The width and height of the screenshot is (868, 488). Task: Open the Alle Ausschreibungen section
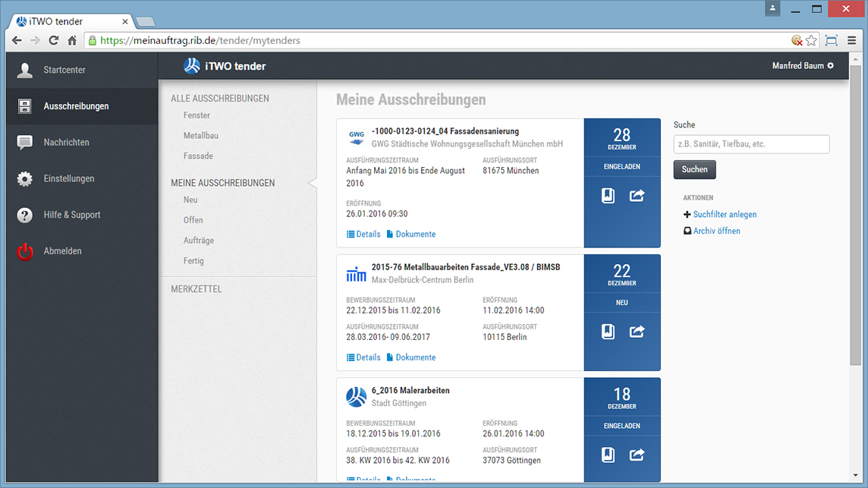(x=220, y=99)
